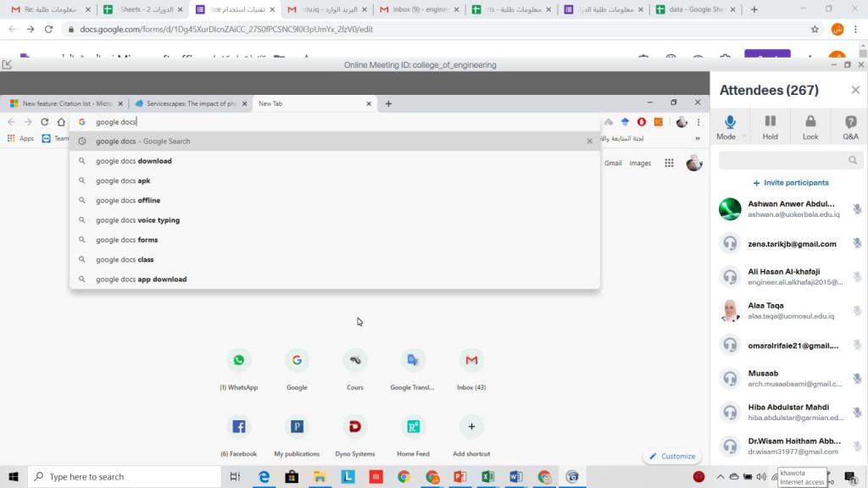
Task: Launch PowerPoint from the taskbar
Action: [460, 477]
